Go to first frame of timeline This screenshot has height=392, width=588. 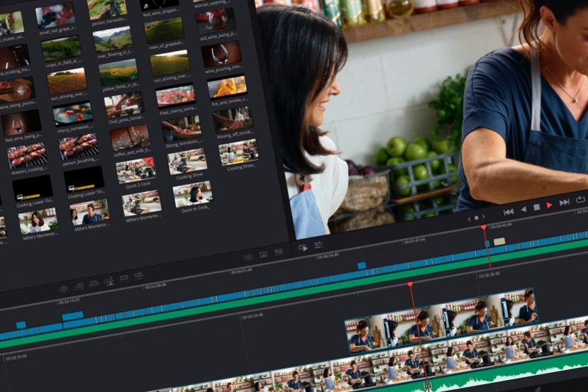[x=509, y=212]
